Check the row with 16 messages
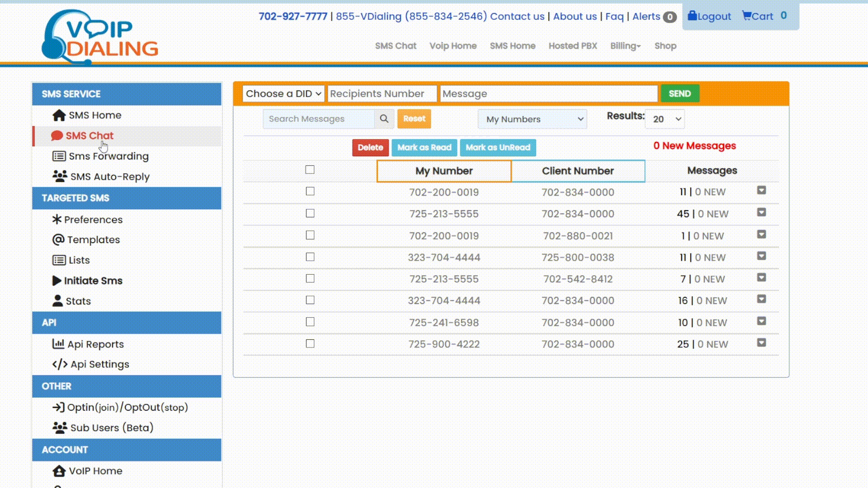This screenshot has height=488, width=868. tap(310, 300)
